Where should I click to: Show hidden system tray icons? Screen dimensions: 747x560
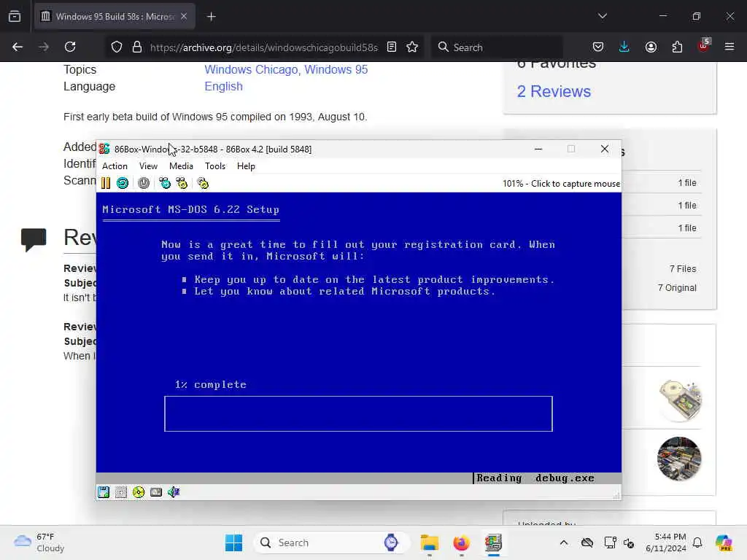pos(564,542)
